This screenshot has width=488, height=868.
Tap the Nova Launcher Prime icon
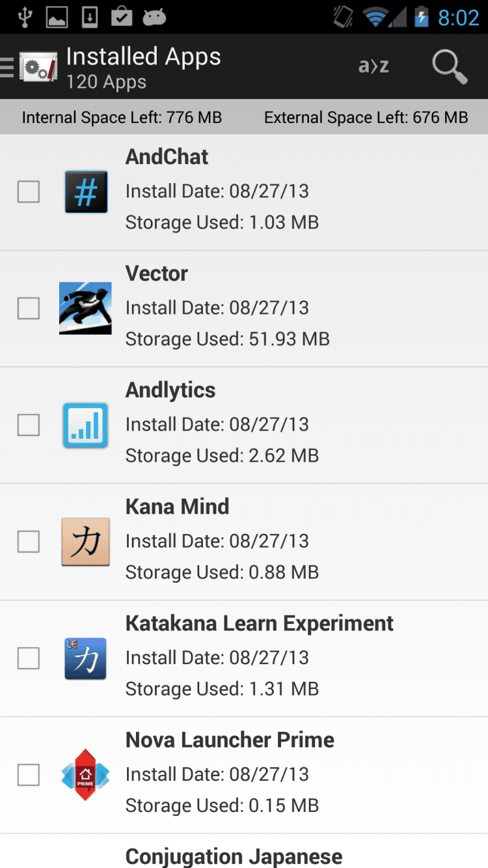coord(85,775)
